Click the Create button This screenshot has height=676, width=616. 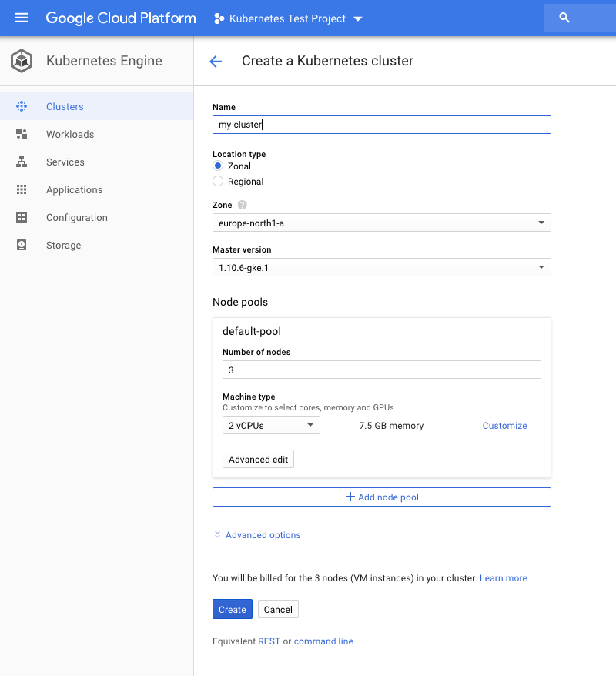tap(232, 610)
